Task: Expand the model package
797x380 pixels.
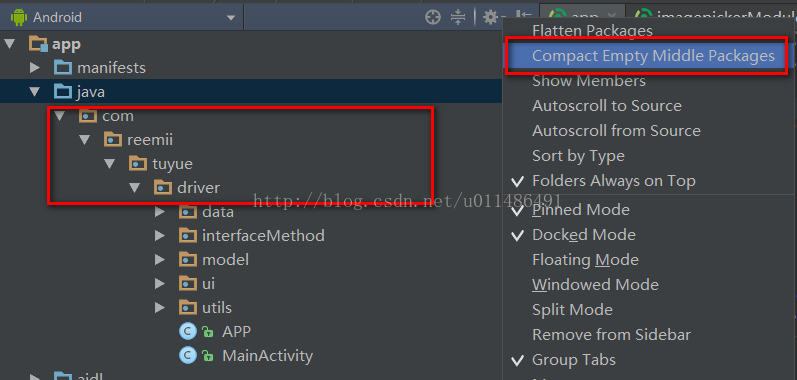Action: (x=160, y=260)
